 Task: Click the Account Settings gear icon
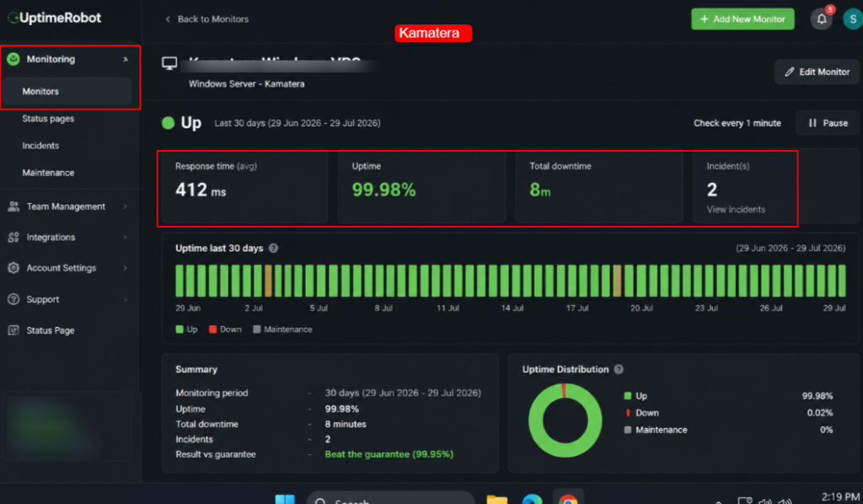pos(13,268)
